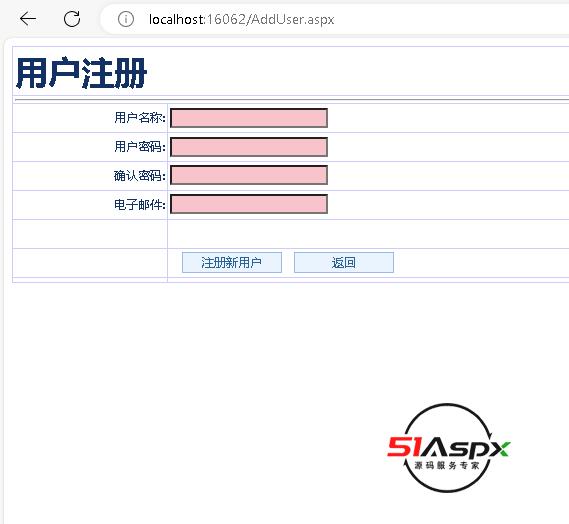Reload the page with the refresh icon
This screenshot has width=569, height=524.
pos(72,19)
